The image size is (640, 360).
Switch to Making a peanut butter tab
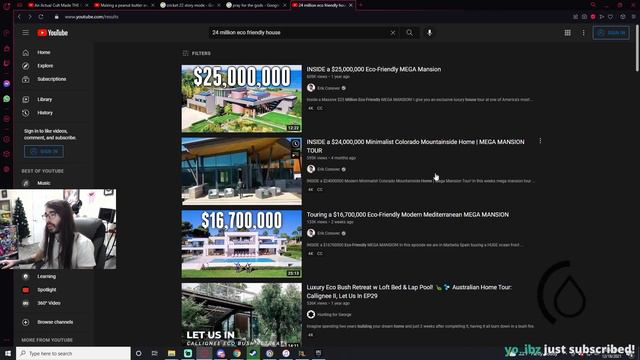coord(124,5)
